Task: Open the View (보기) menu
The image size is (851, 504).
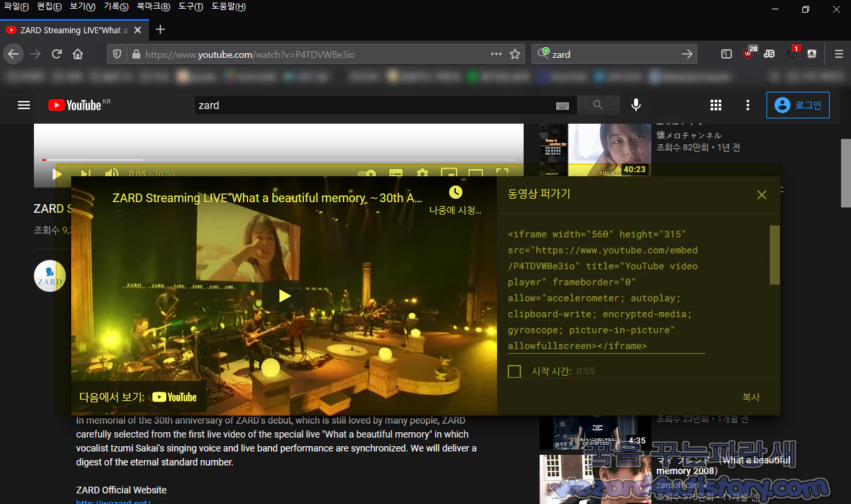Action: (83, 7)
